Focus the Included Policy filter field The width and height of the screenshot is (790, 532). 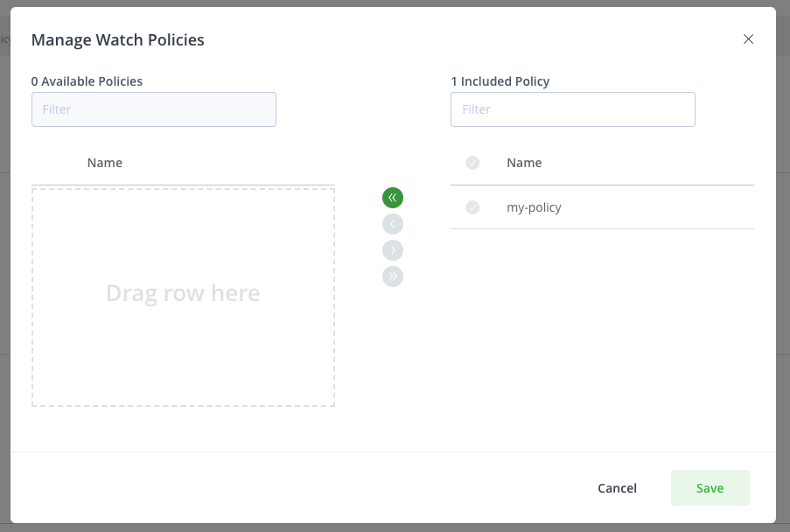tap(573, 109)
